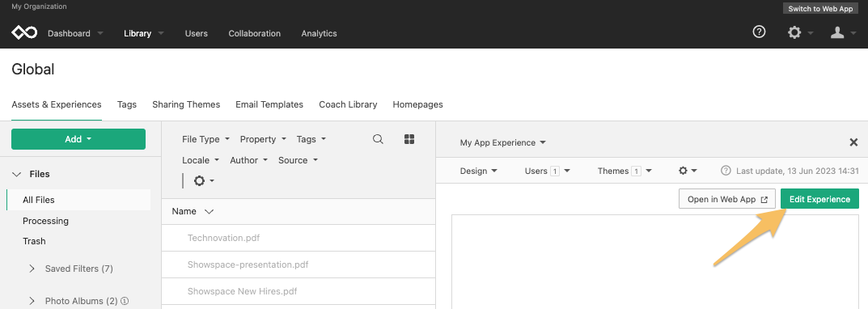Switch to the Sharing Themes tab

click(x=186, y=104)
